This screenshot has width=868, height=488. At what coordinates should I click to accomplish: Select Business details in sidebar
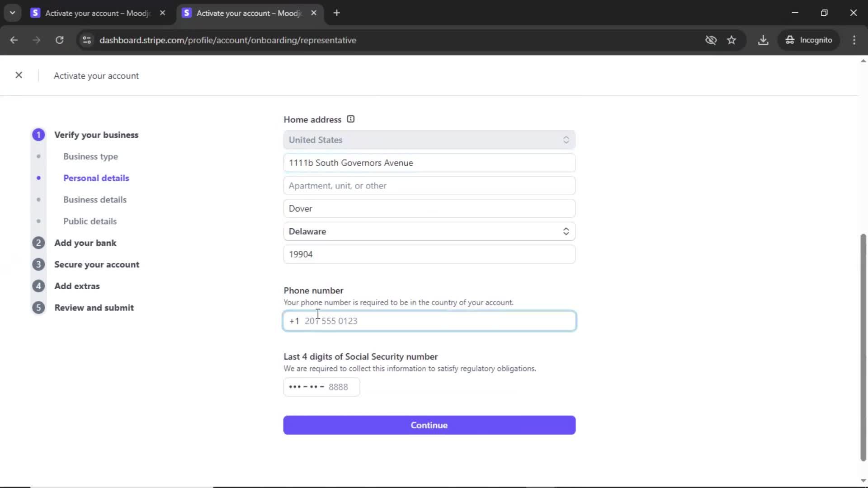coord(95,200)
